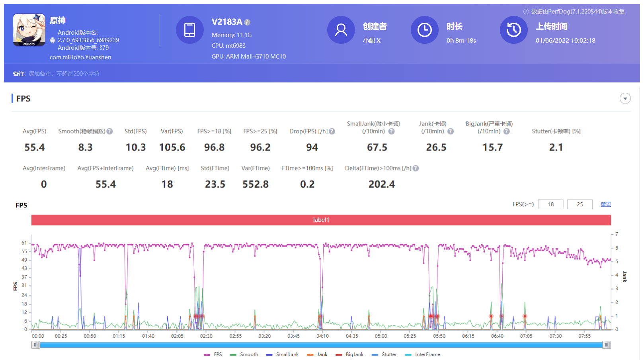Expand the SmallJank help popup
Viewport: 644px width, 364px height.
[x=391, y=131]
